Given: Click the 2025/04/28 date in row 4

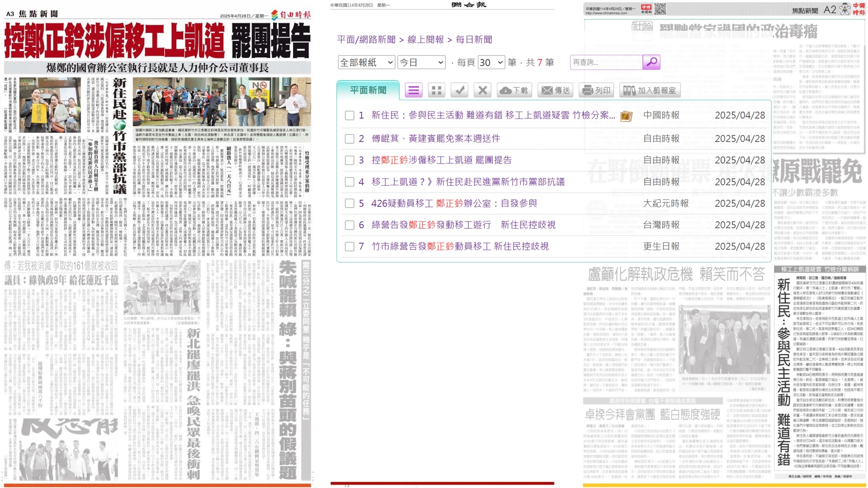Looking at the screenshot, I should tap(740, 182).
